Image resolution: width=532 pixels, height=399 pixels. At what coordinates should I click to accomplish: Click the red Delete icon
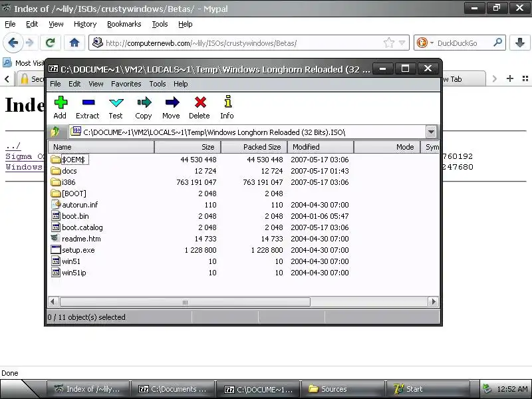(199, 108)
